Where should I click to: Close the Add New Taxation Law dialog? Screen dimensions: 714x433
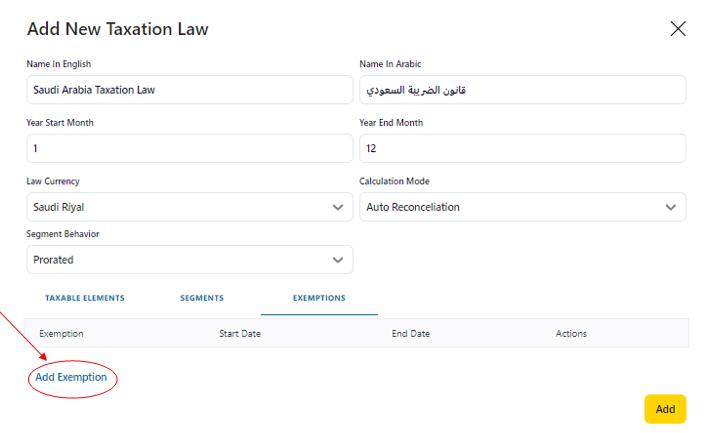[x=678, y=29]
